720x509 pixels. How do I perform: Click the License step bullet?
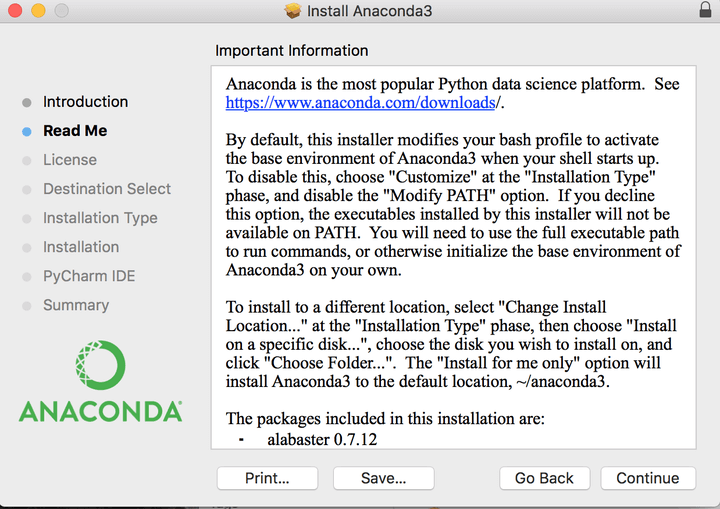pyautogui.click(x=26, y=160)
